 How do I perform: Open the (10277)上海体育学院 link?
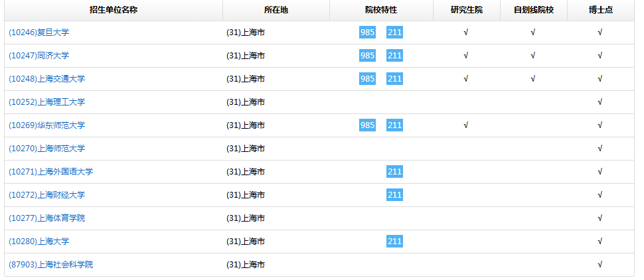point(47,218)
